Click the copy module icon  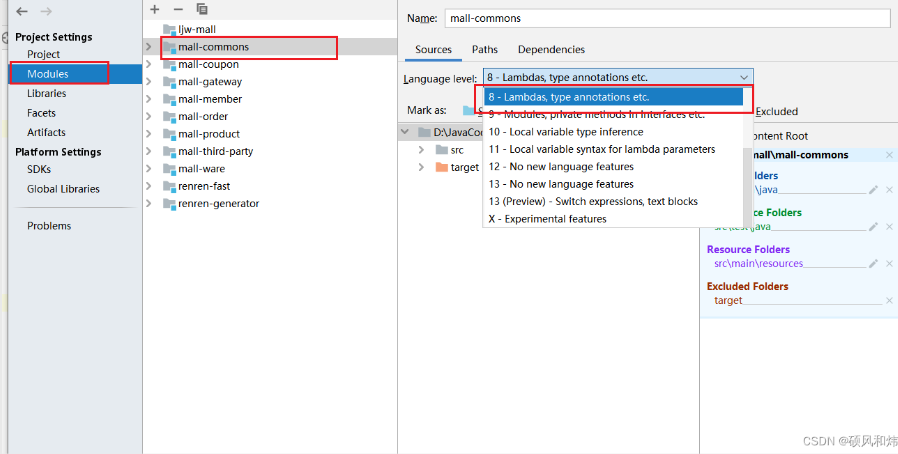202,9
